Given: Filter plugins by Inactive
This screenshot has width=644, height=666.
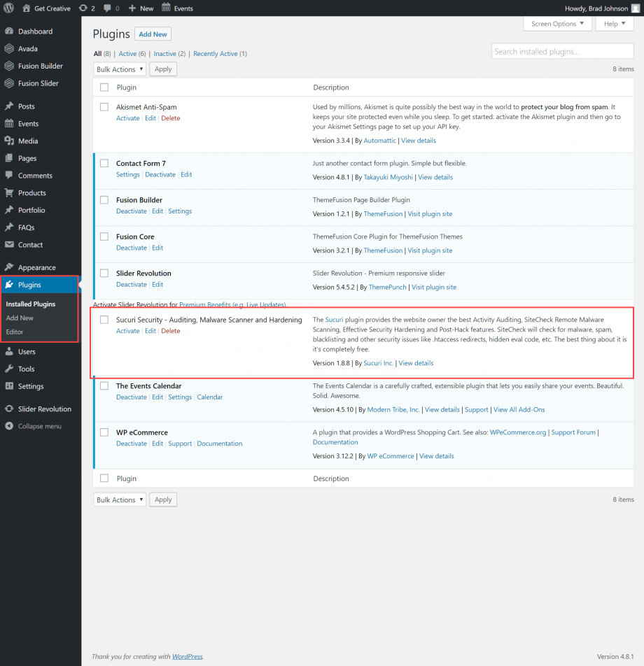Looking at the screenshot, I should pyautogui.click(x=166, y=53).
